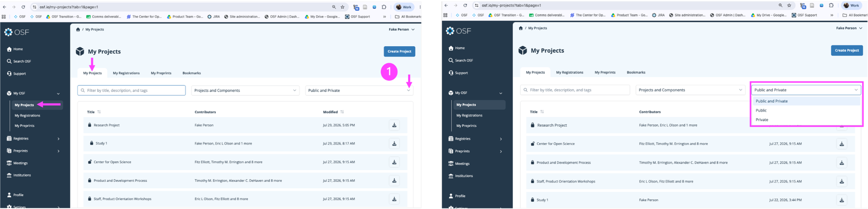868x209 pixels.
Task: Download the Study 1 project in the right screenshot
Action: 842,200
